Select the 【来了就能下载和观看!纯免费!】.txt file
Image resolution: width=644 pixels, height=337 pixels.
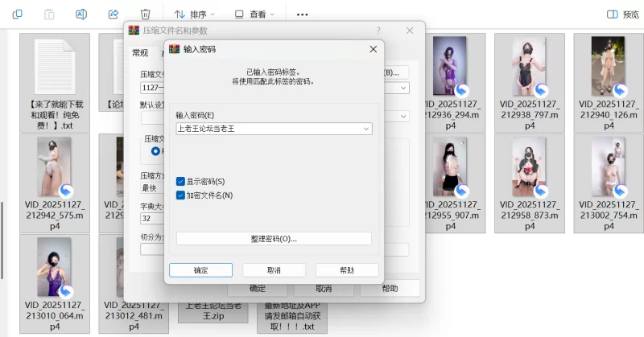[55, 83]
